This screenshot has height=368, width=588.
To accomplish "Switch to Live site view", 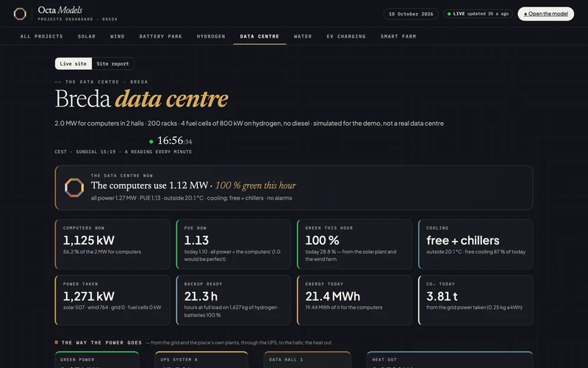I will click(x=73, y=64).
